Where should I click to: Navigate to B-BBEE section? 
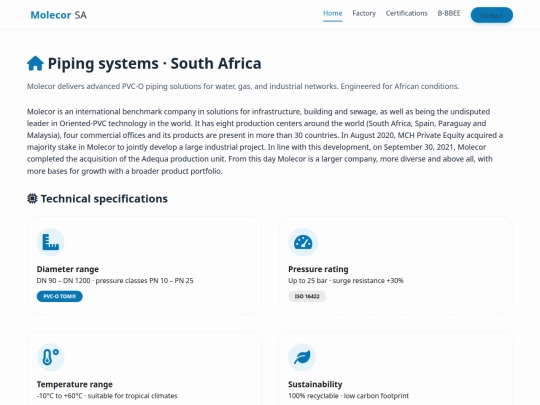449,13
